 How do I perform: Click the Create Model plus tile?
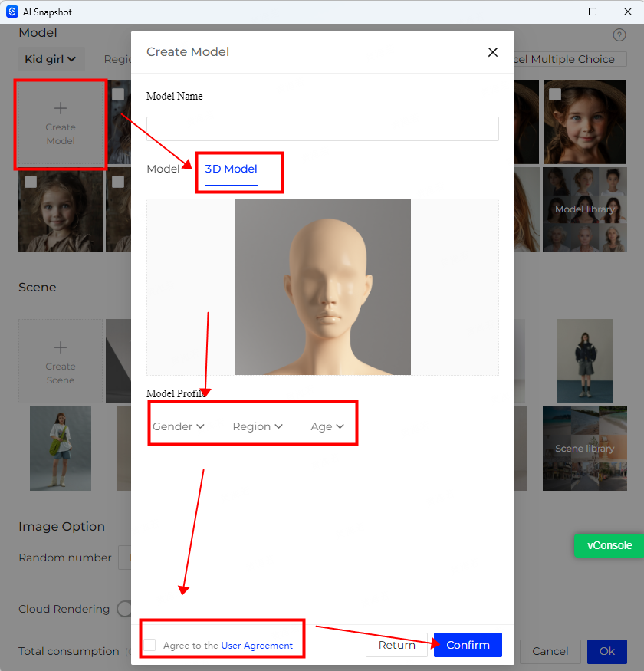(x=61, y=124)
